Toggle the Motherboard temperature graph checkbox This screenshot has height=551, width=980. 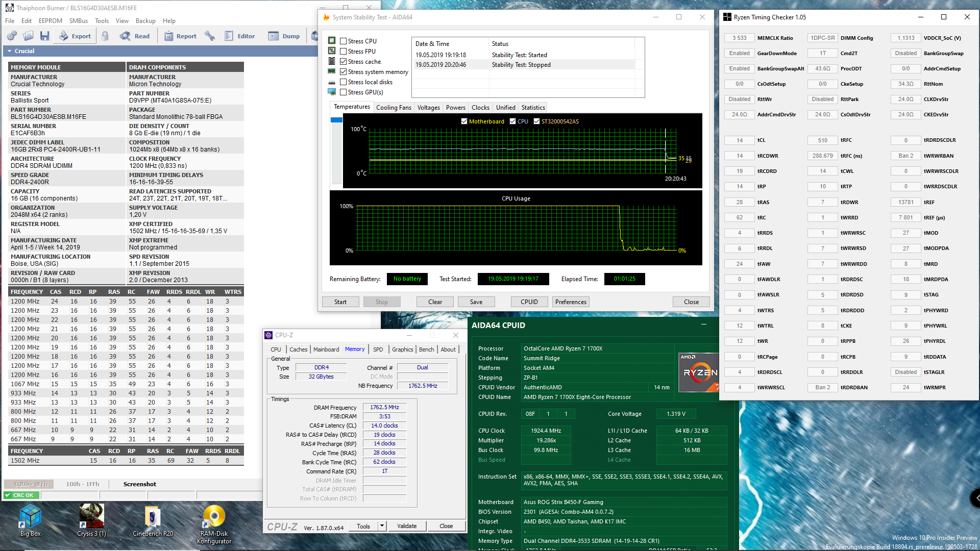[464, 121]
